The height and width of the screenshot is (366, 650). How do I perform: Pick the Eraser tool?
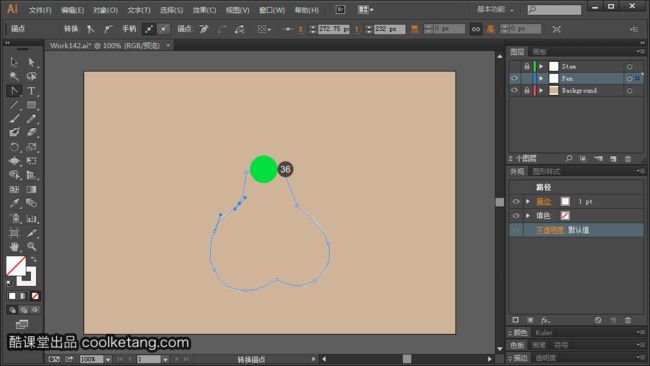tap(31, 133)
